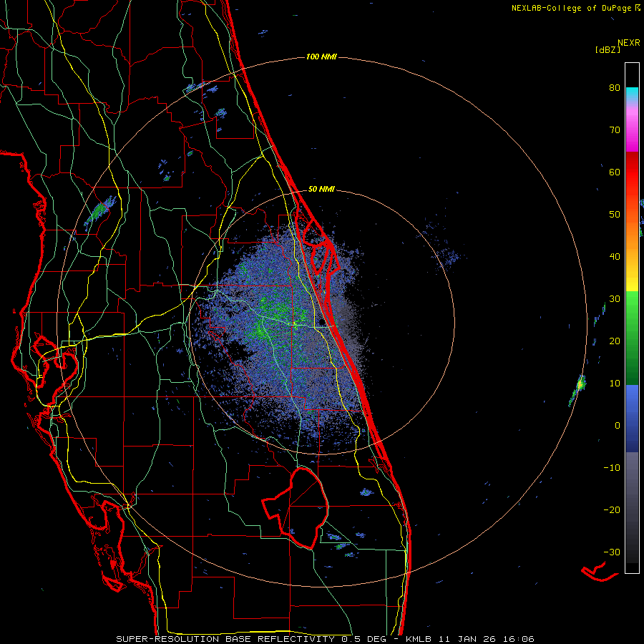Click the cyan top band of the color bar
Viewport: 644px width, 644px height.
tap(632, 94)
